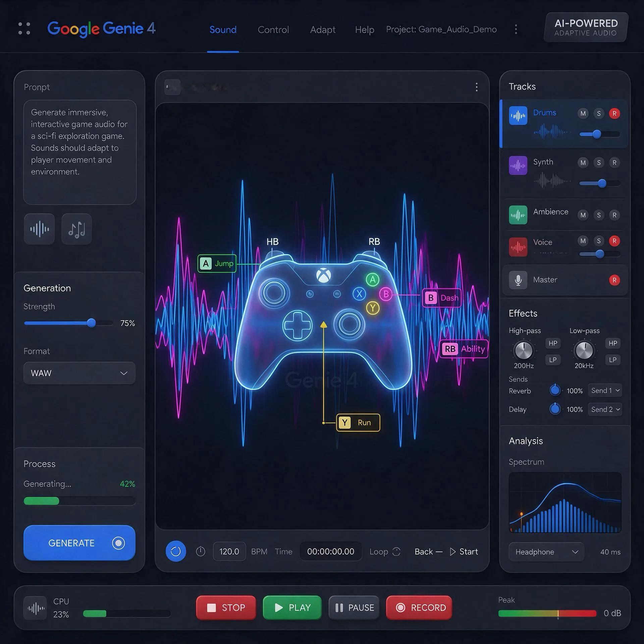The image size is (644, 644).
Task: Click the GENERATE button
Action: 79,543
